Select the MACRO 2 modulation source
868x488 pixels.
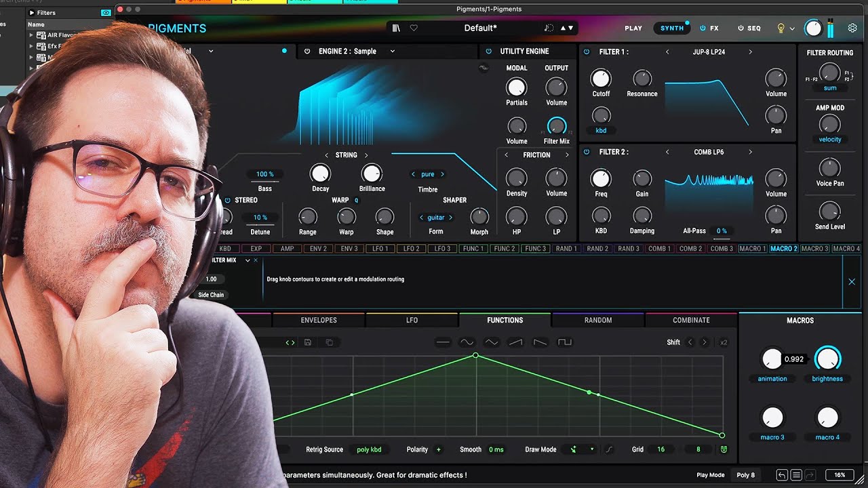click(x=783, y=249)
